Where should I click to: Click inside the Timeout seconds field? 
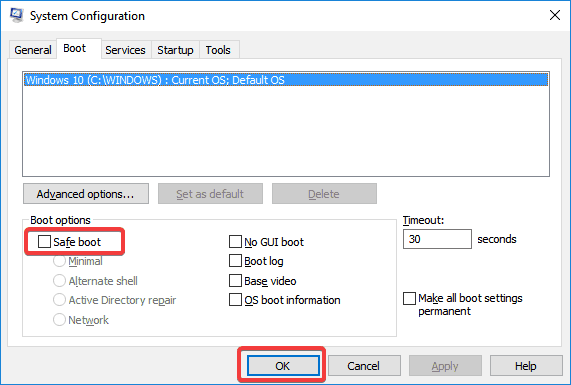click(437, 239)
